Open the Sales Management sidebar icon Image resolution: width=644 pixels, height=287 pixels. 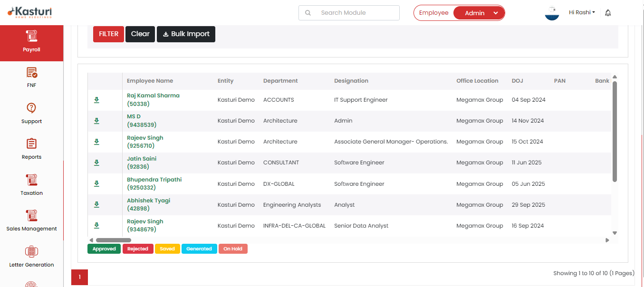[x=31, y=216]
